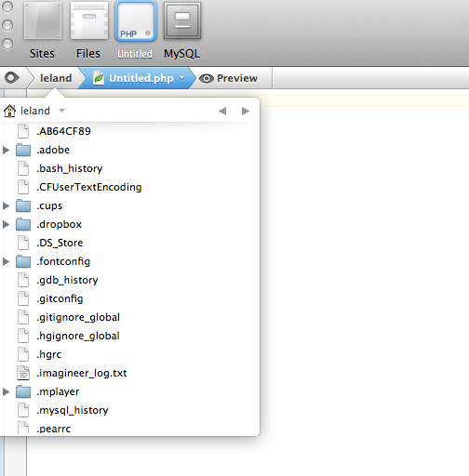The image size is (469, 476).
Task: Select the .gdb_history file
Action: coord(129,280)
